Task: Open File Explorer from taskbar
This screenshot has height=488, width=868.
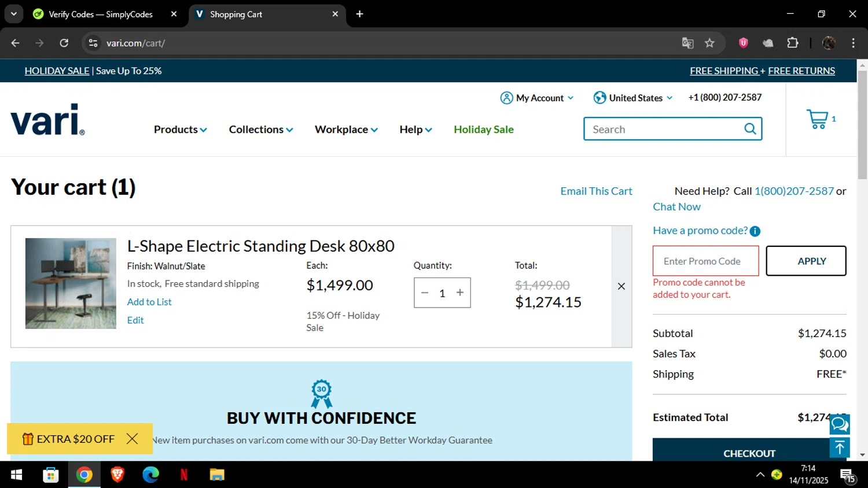Action: tap(217, 475)
